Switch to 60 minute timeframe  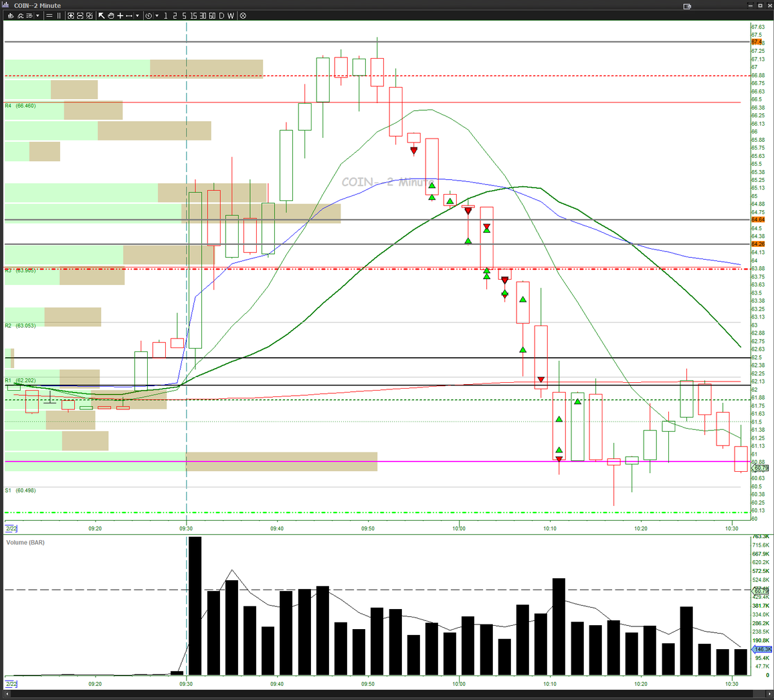(212, 15)
